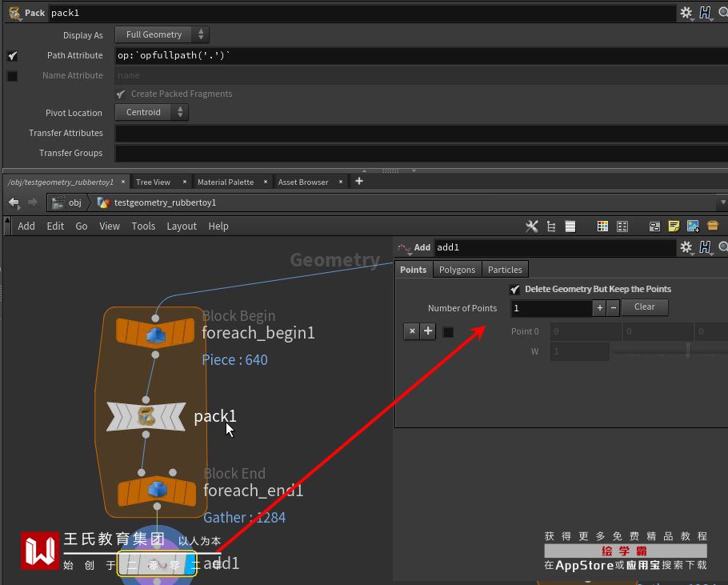728x585 pixels.
Task: Open the Tools menu in the network editor
Action: (143, 226)
